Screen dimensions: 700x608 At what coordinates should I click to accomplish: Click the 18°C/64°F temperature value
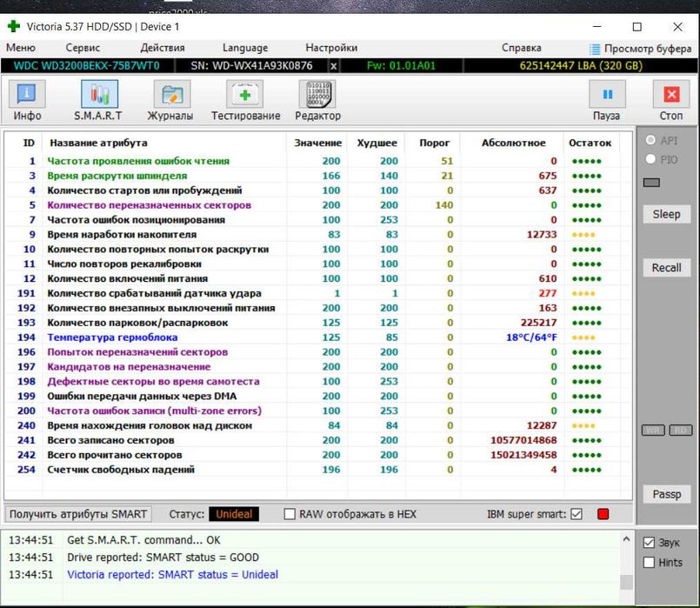(x=531, y=337)
